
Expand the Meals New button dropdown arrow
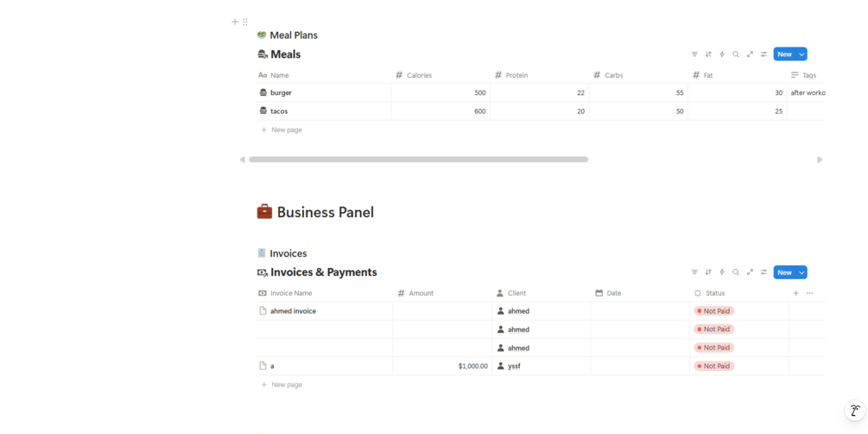click(801, 54)
